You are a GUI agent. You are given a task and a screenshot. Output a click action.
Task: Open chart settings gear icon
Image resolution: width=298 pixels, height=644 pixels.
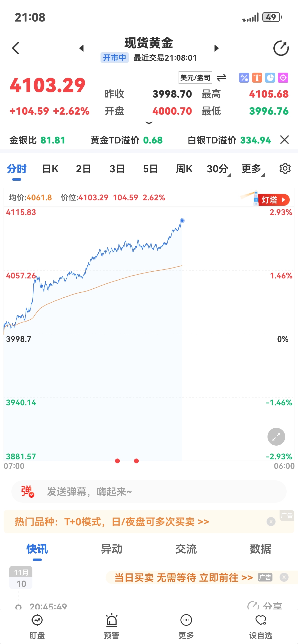click(x=285, y=169)
